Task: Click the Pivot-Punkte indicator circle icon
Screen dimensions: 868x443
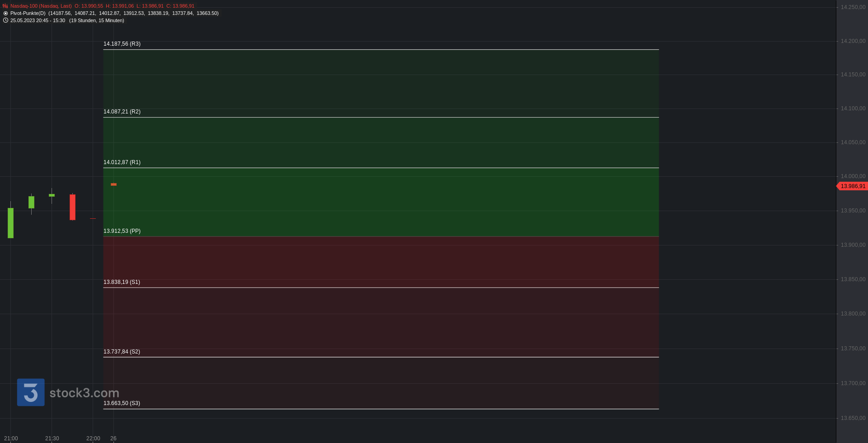Action: click(x=5, y=14)
